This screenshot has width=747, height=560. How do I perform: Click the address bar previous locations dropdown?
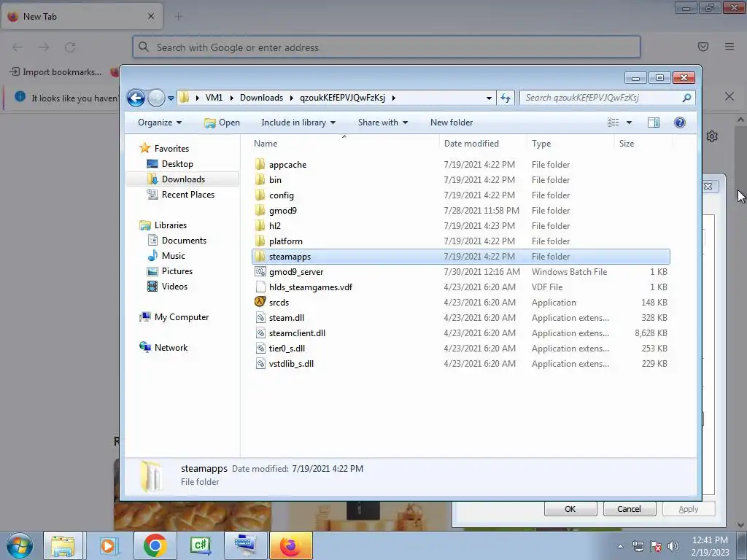click(489, 98)
